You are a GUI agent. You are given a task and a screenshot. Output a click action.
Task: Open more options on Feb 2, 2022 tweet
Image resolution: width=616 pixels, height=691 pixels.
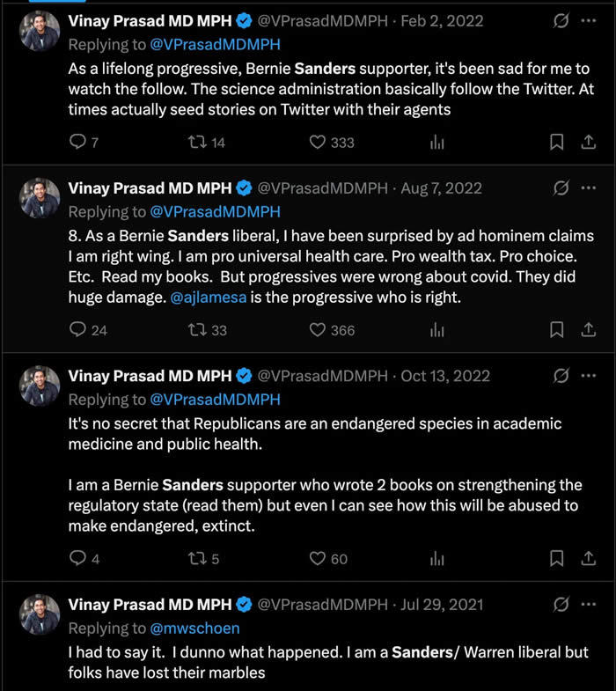(x=589, y=21)
